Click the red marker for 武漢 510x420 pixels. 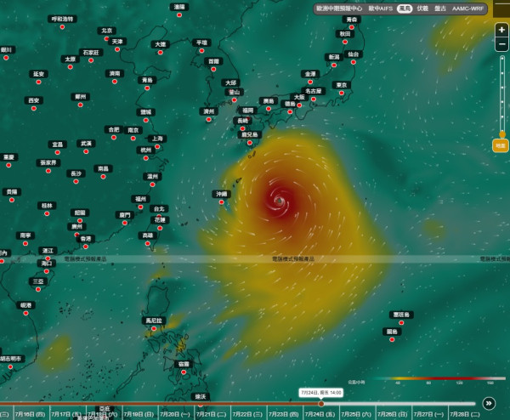tap(86, 151)
